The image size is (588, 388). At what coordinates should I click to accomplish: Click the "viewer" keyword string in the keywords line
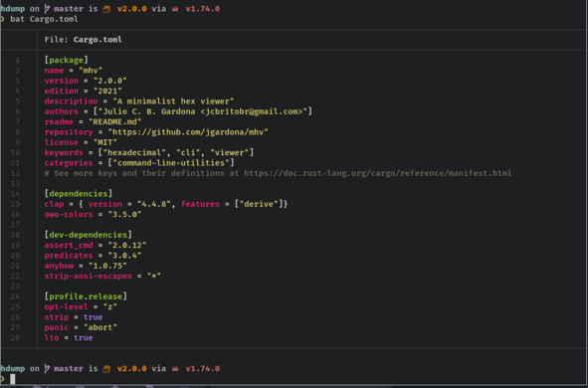pyautogui.click(x=230, y=152)
